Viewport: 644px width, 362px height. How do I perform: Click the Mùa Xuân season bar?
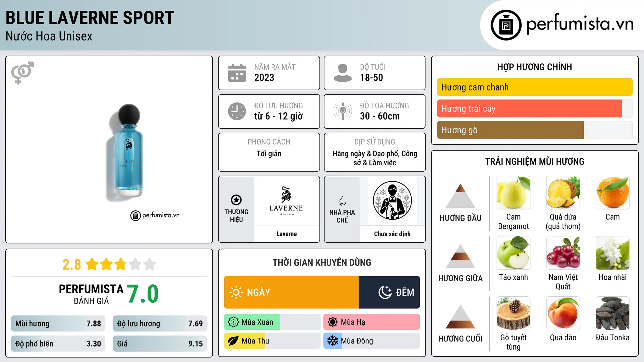coord(272,322)
